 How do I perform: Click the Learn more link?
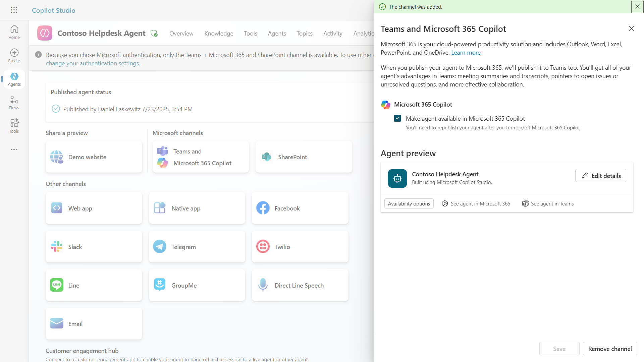pyautogui.click(x=466, y=53)
